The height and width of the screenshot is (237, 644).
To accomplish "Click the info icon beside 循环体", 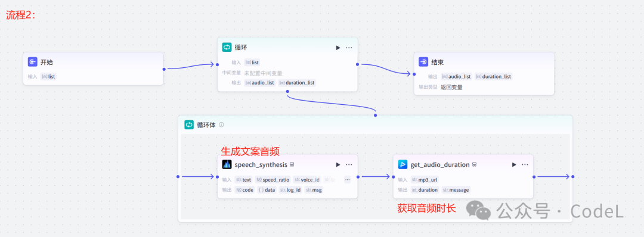I will [221, 124].
